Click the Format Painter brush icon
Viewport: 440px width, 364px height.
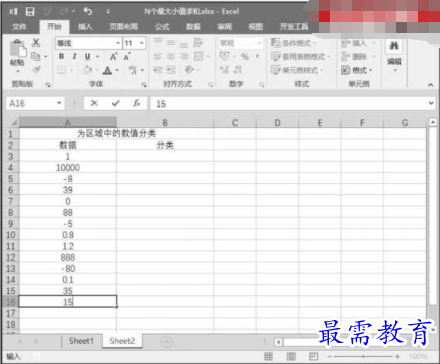36,70
